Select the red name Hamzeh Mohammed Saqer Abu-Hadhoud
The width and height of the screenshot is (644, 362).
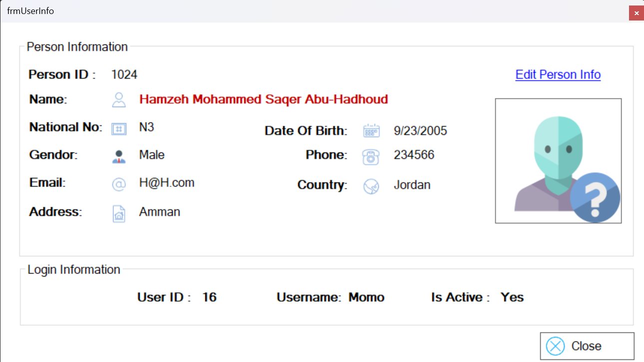264,99
